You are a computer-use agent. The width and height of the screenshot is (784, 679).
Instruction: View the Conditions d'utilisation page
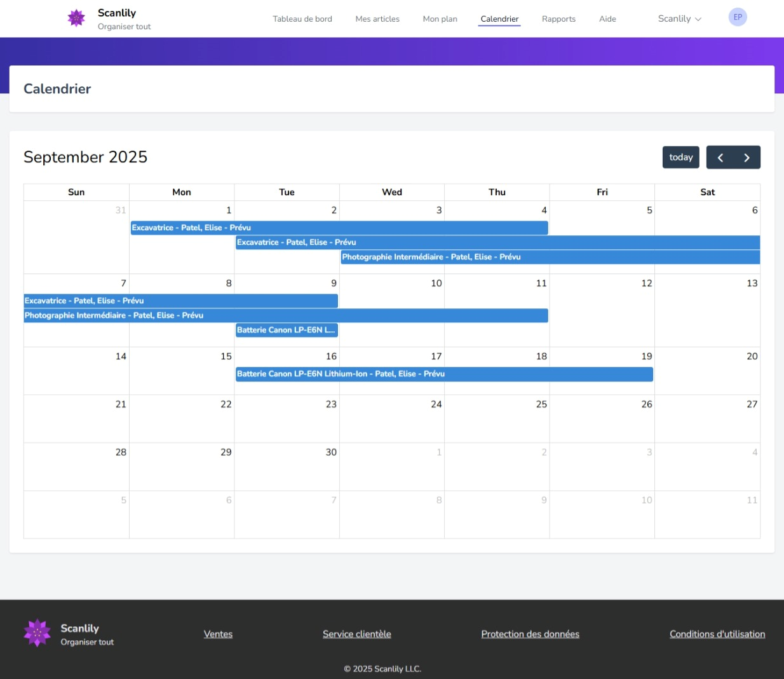coord(717,633)
